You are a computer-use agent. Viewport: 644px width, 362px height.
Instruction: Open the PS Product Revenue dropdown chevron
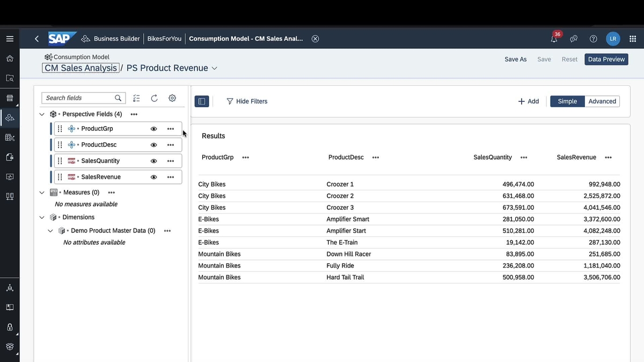point(214,68)
